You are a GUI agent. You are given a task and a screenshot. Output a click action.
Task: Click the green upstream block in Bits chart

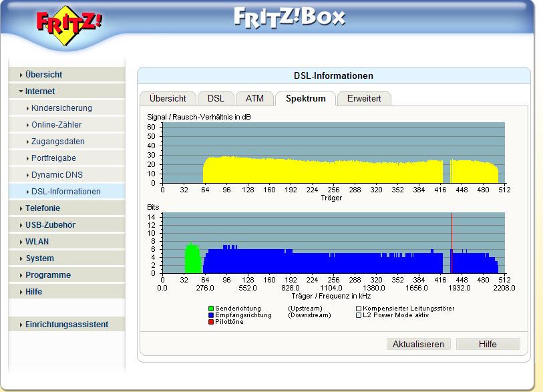point(192,258)
